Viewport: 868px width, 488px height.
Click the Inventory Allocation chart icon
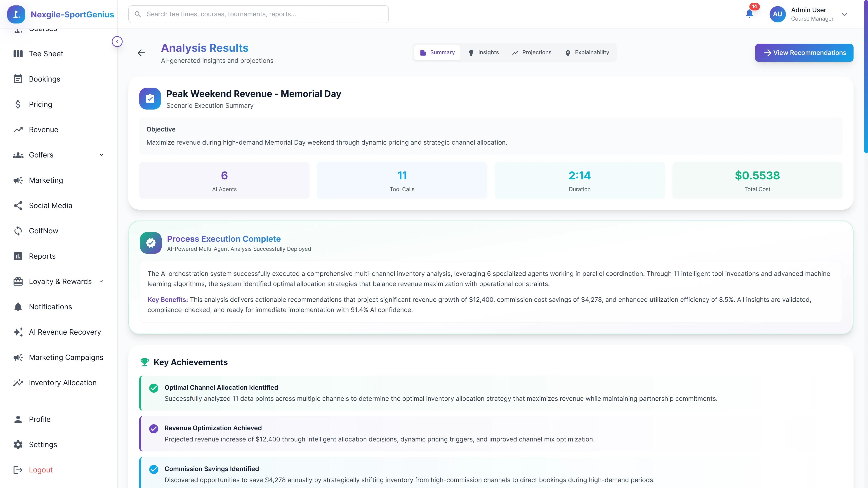click(18, 382)
